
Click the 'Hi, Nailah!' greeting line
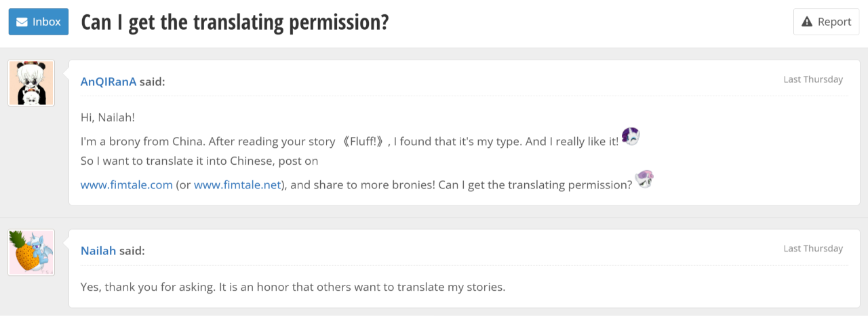tap(108, 117)
